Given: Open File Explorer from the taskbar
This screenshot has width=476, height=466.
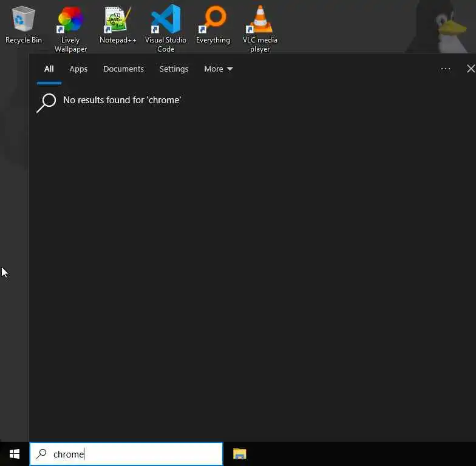Looking at the screenshot, I should point(239,454).
